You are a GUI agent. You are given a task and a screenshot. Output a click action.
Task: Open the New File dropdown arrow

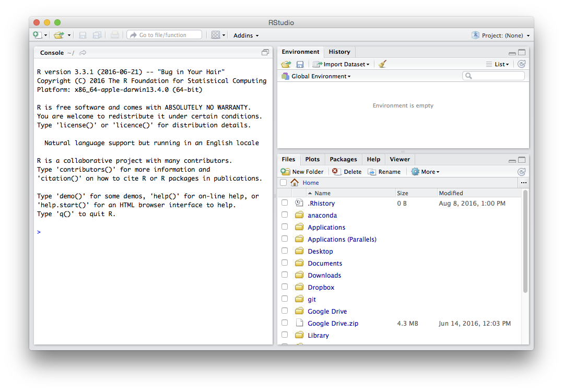pyautogui.click(x=45, y=35)
